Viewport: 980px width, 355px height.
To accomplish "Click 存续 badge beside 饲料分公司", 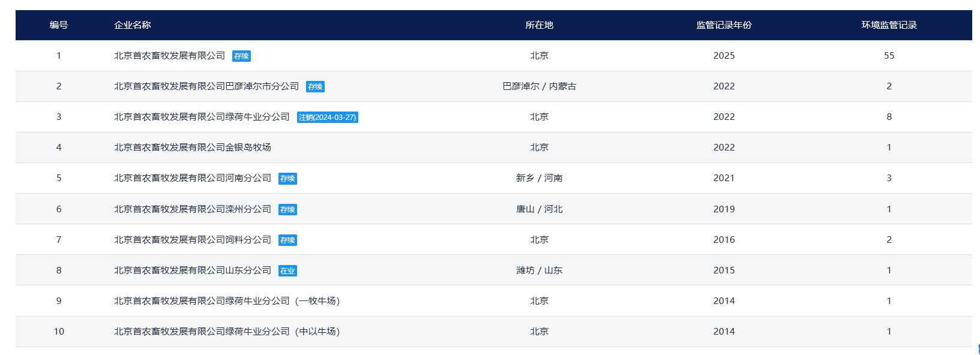I will pos(287,240).
